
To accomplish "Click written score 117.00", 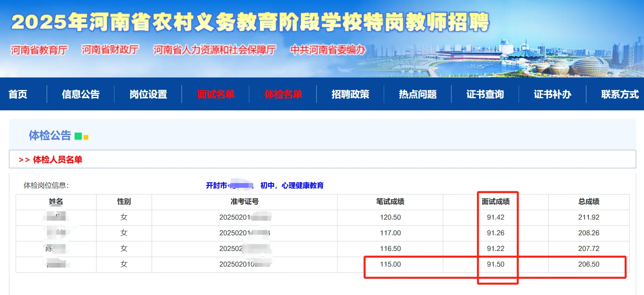I will pos(390,233).
